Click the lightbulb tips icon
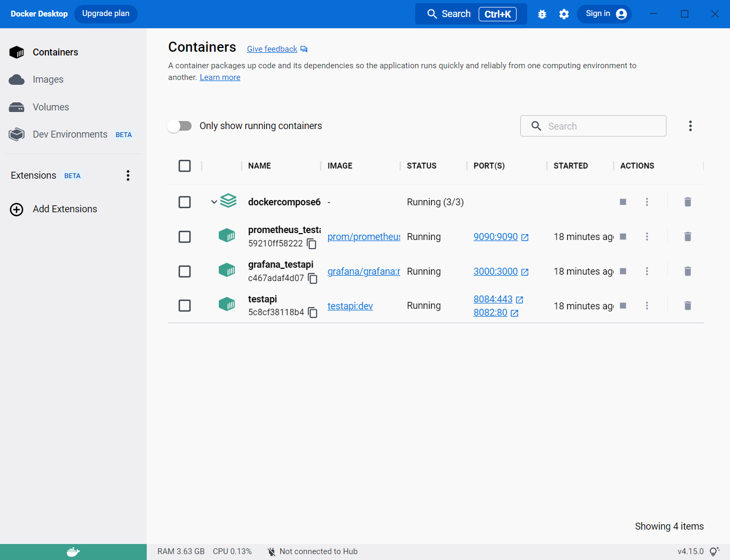This screenshot has height=560, width=730. [x=715, y=551]
